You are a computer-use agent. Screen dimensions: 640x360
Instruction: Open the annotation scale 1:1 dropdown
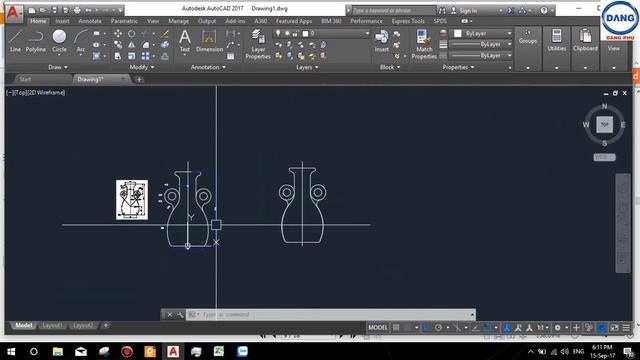click(x=543, y=327)
